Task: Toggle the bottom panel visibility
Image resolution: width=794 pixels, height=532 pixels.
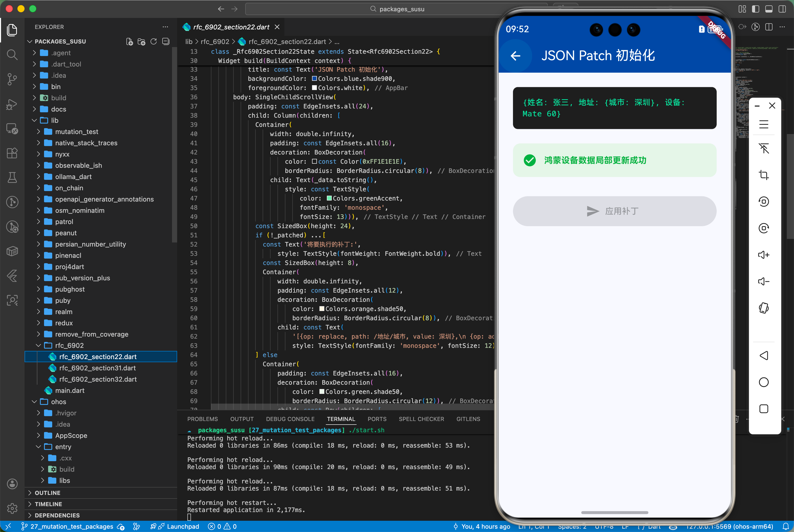Action: tap(769, 9)
